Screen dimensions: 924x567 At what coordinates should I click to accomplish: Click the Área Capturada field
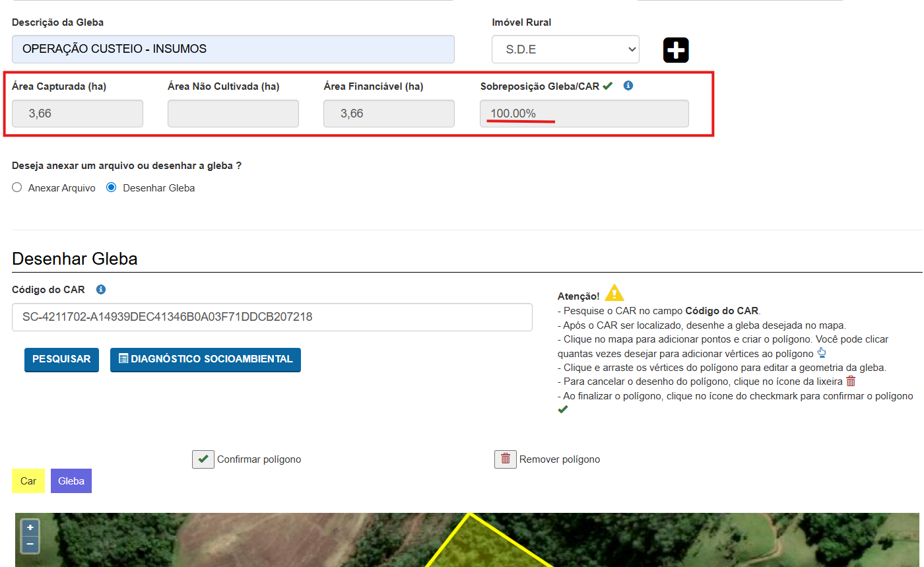tap(77, 114)
